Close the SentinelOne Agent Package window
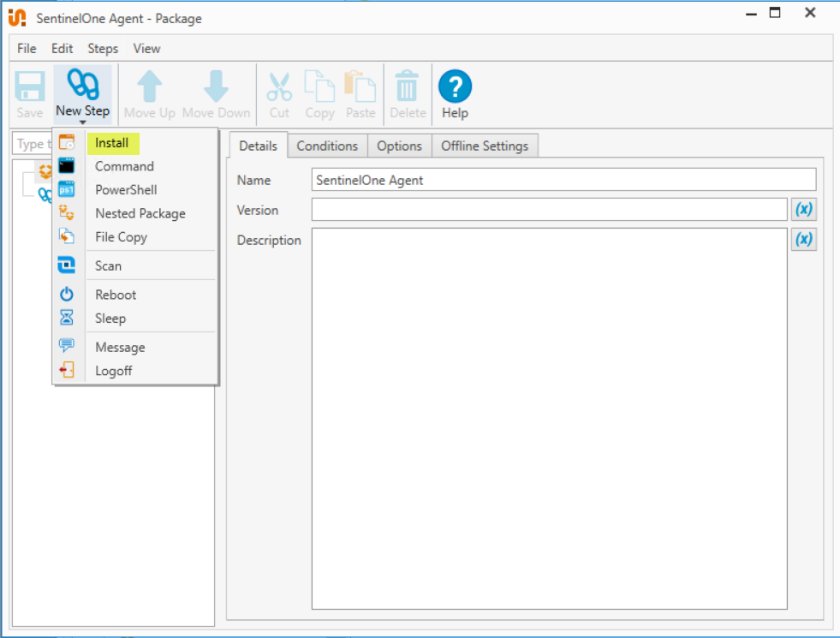 [x=810, y=13]
